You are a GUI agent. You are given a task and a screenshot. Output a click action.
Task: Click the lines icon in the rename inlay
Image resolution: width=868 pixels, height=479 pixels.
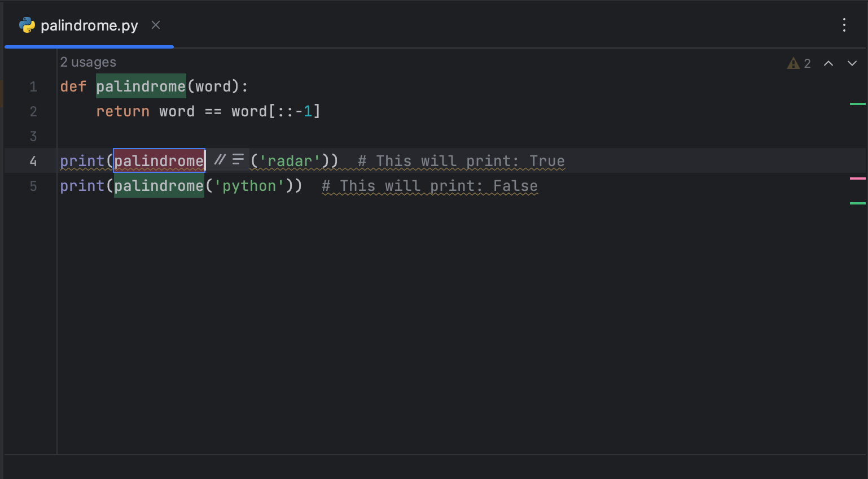pyautogui.click(x=238, y=160)
